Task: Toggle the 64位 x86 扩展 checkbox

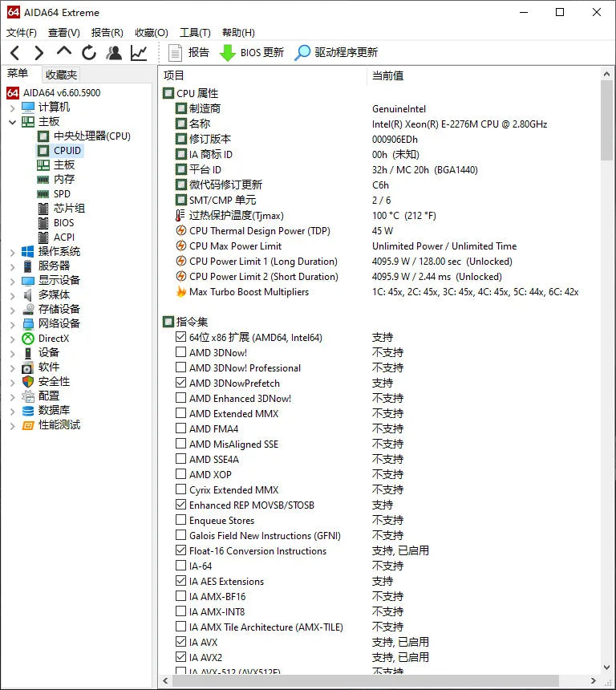Action: click(180, 337)
